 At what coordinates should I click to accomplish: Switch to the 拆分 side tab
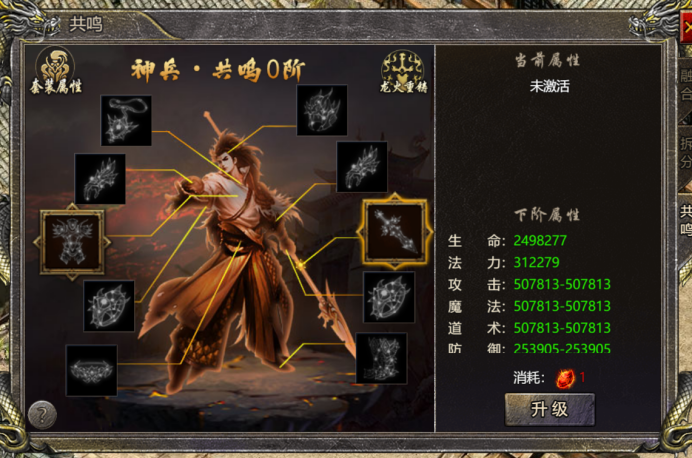(685, 152)
